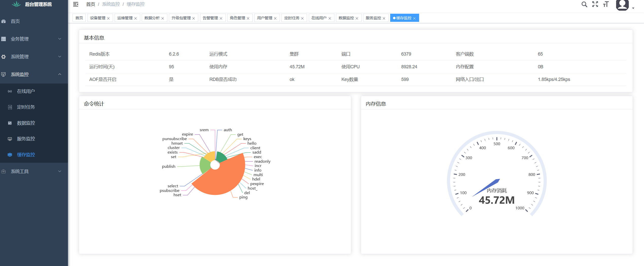
Task: Click the 使用CPU value 8928.24
Action: pos(409,67)
